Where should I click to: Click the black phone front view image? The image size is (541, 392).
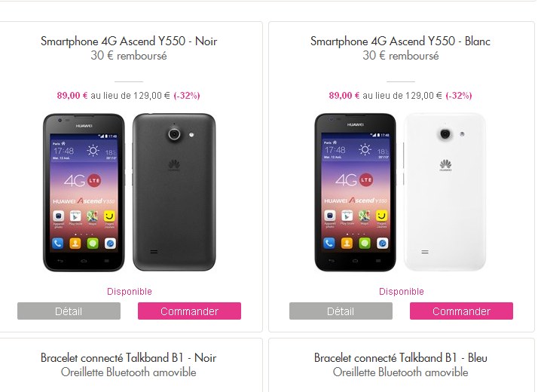pos(84,192)
